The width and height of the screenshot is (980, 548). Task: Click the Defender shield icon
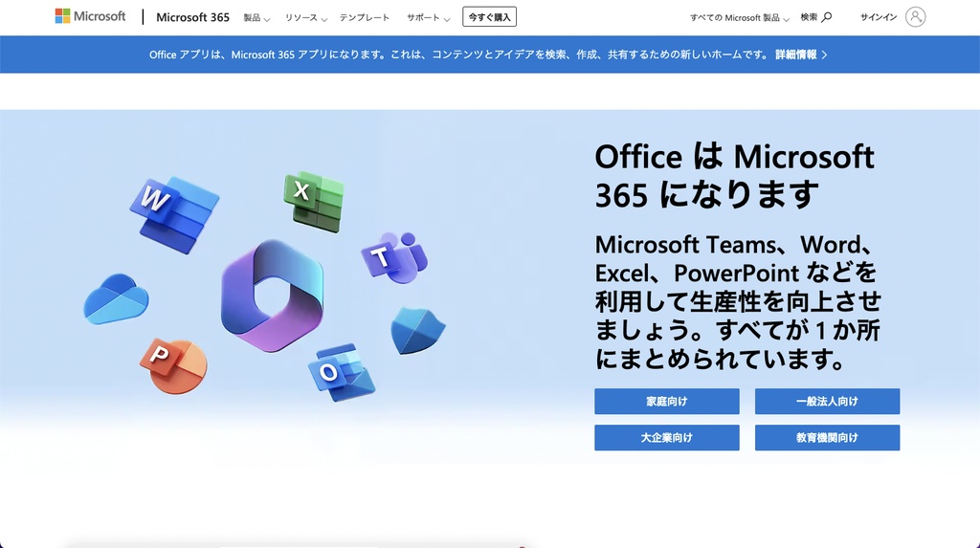click(x=417, y=330)
